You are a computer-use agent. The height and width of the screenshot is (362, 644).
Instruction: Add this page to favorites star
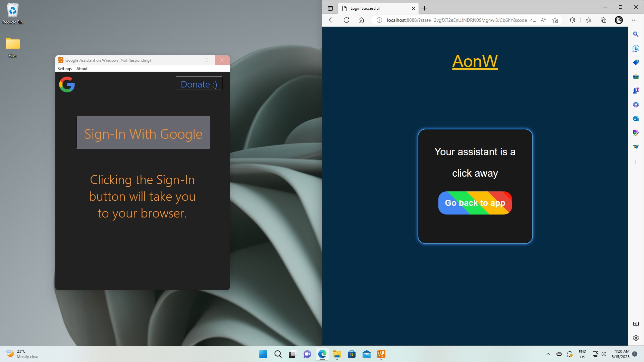point(555,20)
